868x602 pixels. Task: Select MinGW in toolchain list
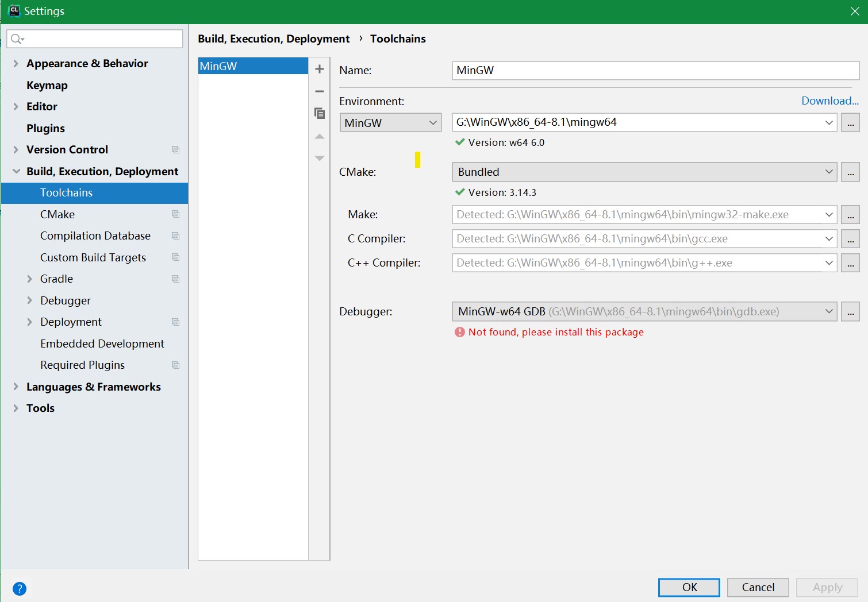(x=253, y=66)
